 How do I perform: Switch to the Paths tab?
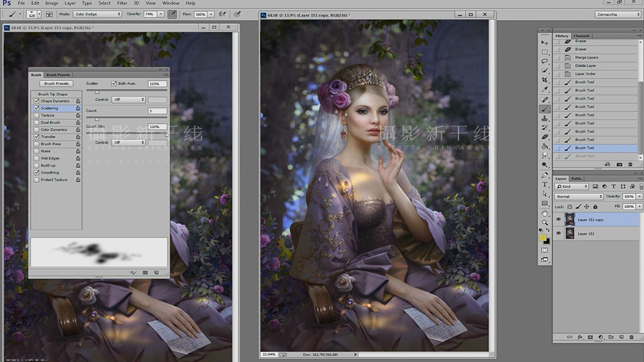pos(576,178)
